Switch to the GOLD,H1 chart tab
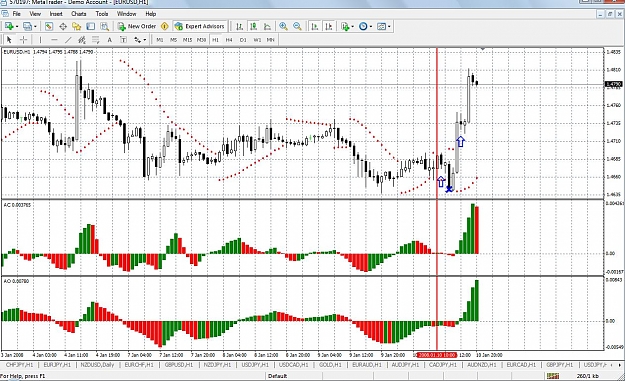This screenshot has height=381, width=625. (330, 365)
